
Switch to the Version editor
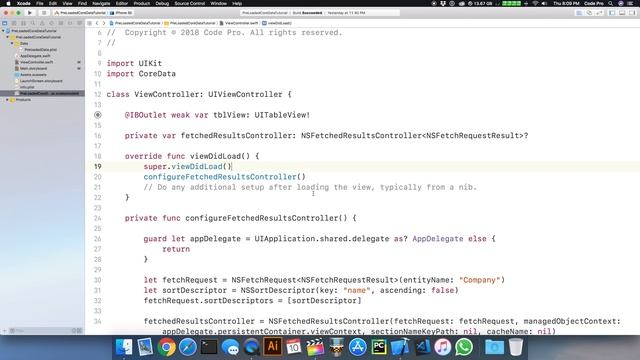(599, 13)
